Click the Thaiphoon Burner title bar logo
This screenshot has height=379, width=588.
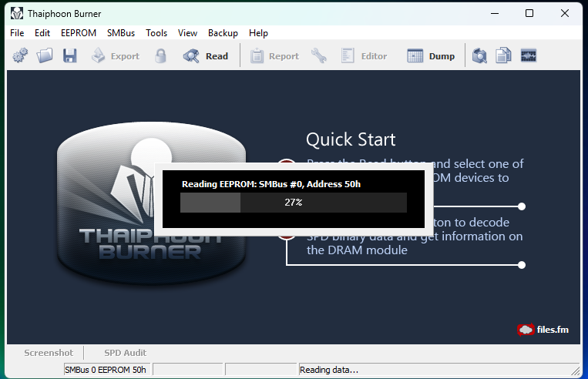point(16,14)
